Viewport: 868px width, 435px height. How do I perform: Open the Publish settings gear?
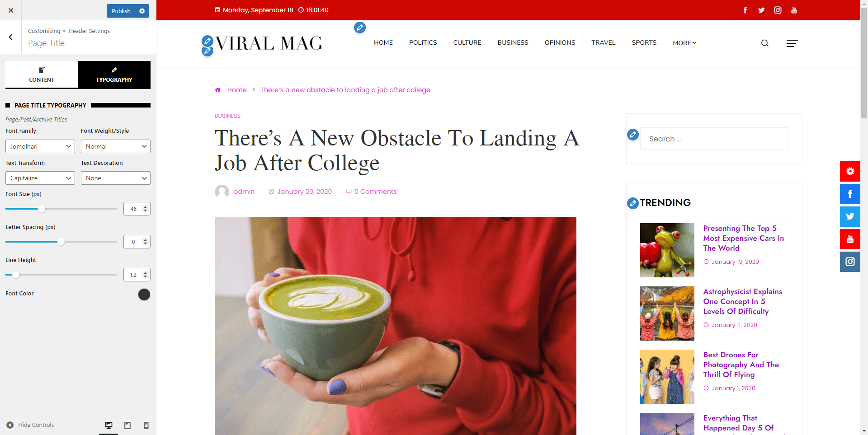pos(142,11)
